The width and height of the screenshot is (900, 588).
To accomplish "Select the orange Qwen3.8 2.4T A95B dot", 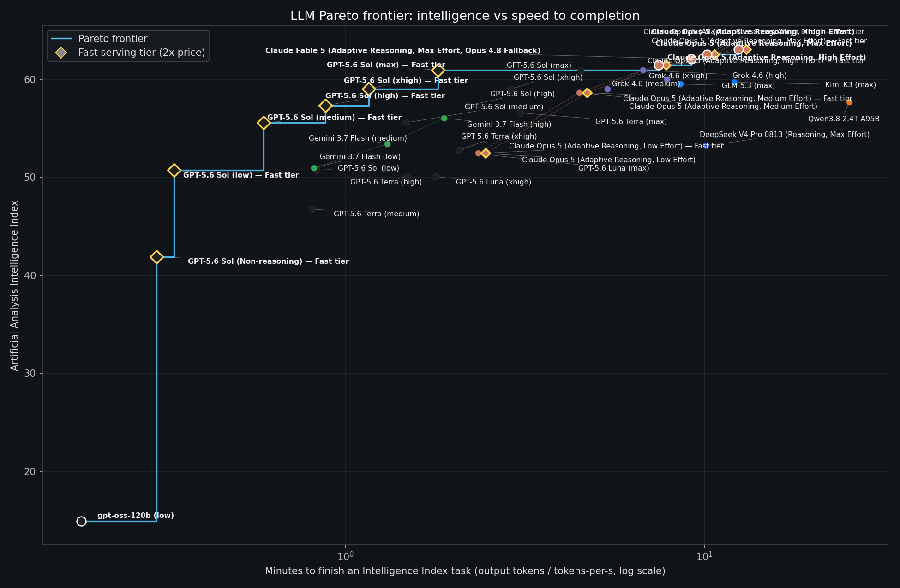I will click(849, 102).
